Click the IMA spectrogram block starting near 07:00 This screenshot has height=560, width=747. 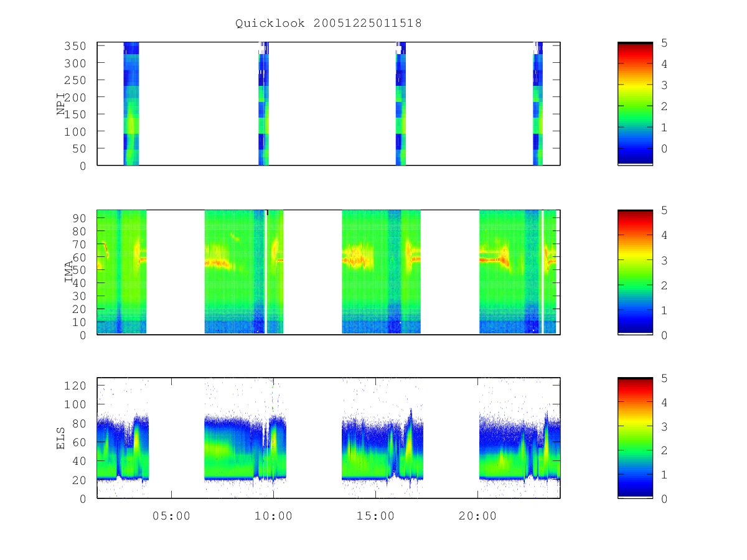pos(244,272)
